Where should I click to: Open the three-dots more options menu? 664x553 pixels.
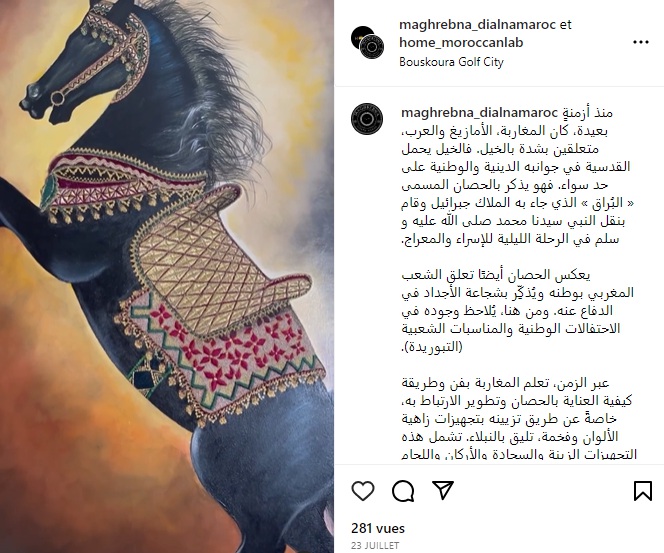pyautogui.click(x=641, y=42)
